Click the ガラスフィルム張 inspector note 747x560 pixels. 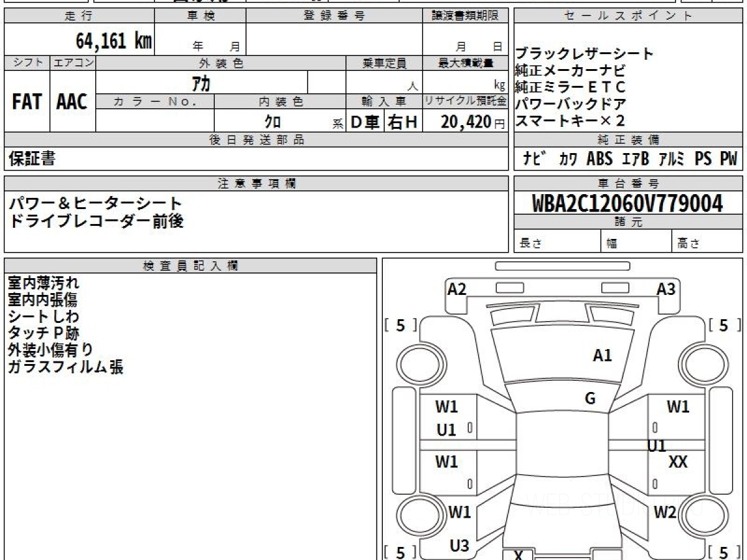(x=65, y=367)
